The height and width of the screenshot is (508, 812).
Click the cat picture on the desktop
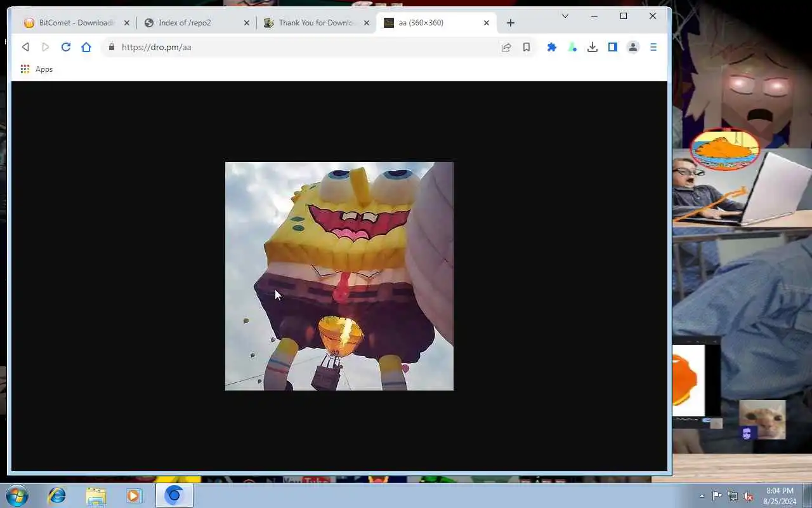pos(763,420)
